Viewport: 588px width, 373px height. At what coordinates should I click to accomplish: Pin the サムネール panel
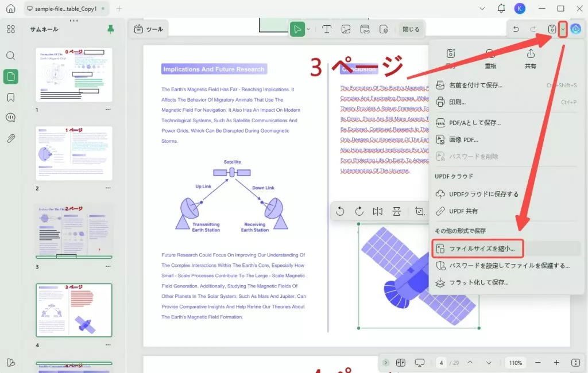(x=110, y=29)
